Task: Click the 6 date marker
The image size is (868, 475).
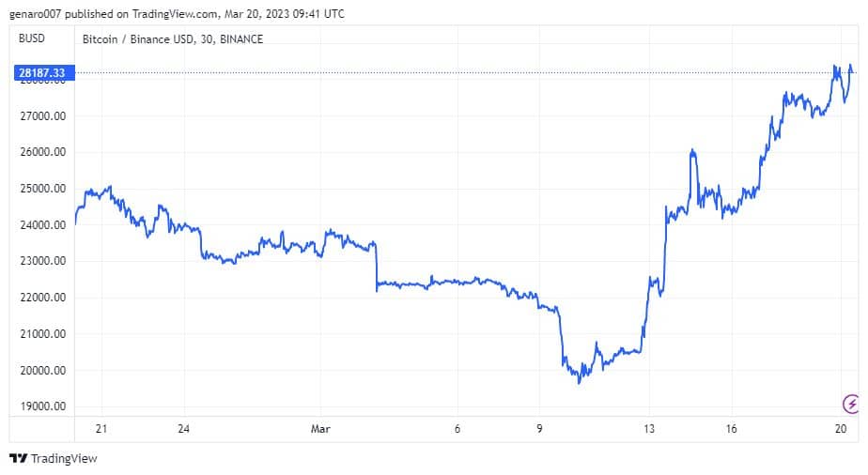Action: pyautogui.click(x=457, y=429)
